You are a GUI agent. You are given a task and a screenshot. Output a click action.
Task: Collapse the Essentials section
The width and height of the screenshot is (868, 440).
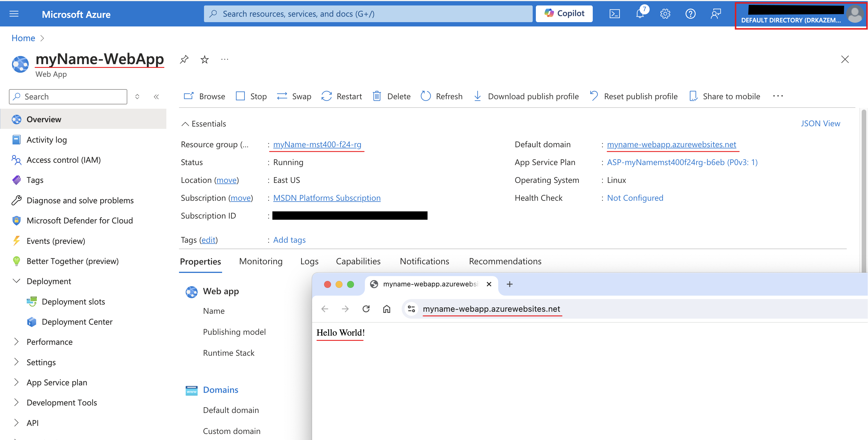(203, 124)
